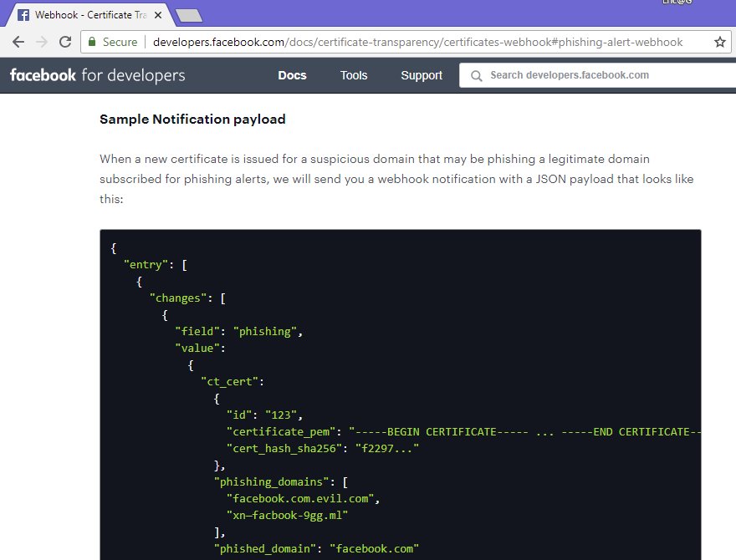Open a new browser tab
Viewport: 736px width, 560px height.
click(x=189, y=16)
